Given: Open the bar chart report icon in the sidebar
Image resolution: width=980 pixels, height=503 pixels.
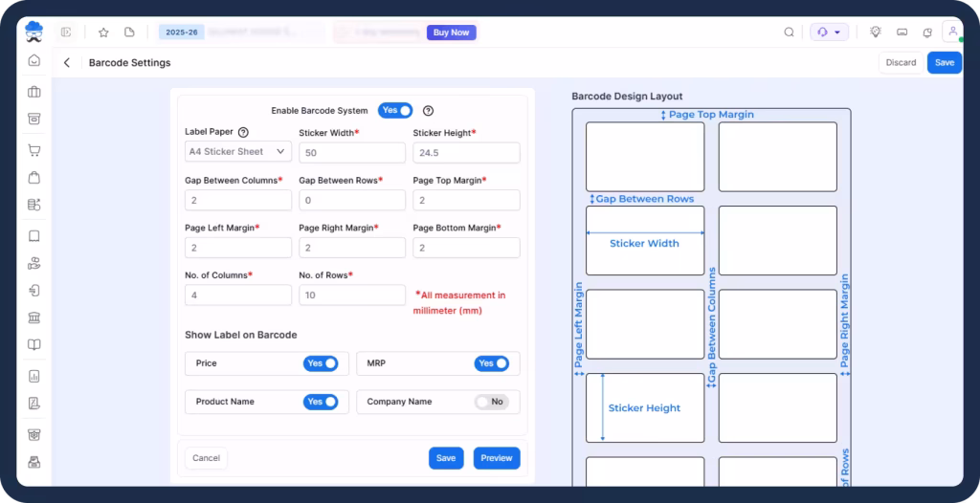Looking at the screenshot, I should tap(34, 376).
